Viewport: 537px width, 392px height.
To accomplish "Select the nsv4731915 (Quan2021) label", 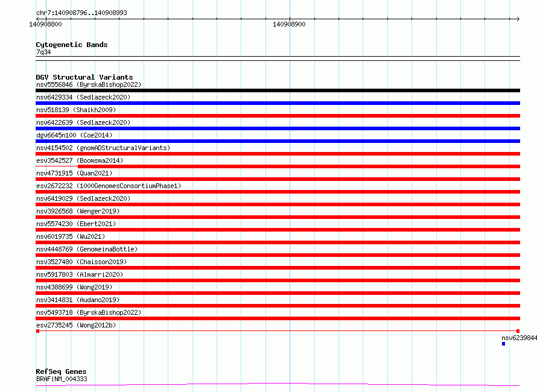I will [x=74, y=173].
